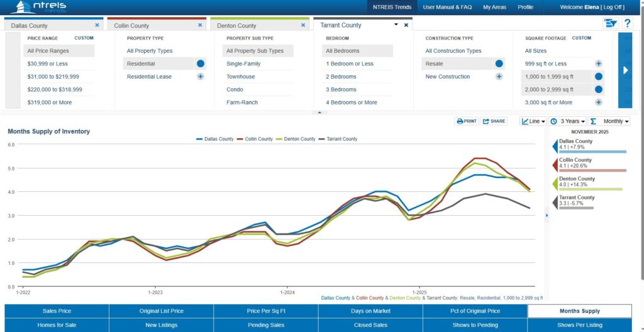644x332 pixels.
Task: Toggle off the Resale construction filter
Action: click(x=499, y=64)
